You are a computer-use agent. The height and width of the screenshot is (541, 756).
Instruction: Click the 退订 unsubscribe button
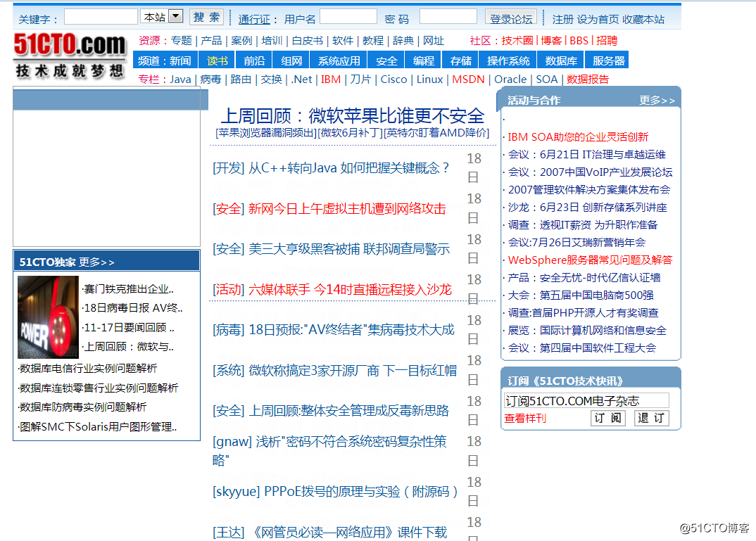[x=651, y=418]
